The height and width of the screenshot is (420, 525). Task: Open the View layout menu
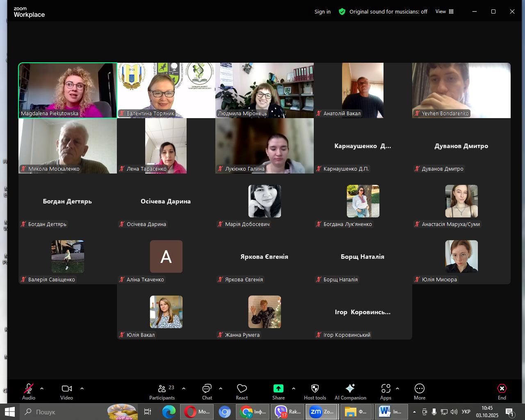pos(445,11)
